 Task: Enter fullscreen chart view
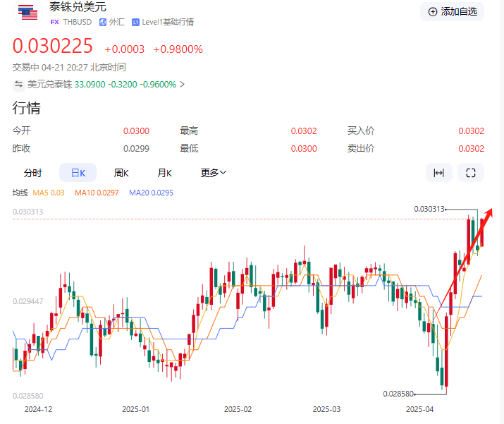coord(471,173)
